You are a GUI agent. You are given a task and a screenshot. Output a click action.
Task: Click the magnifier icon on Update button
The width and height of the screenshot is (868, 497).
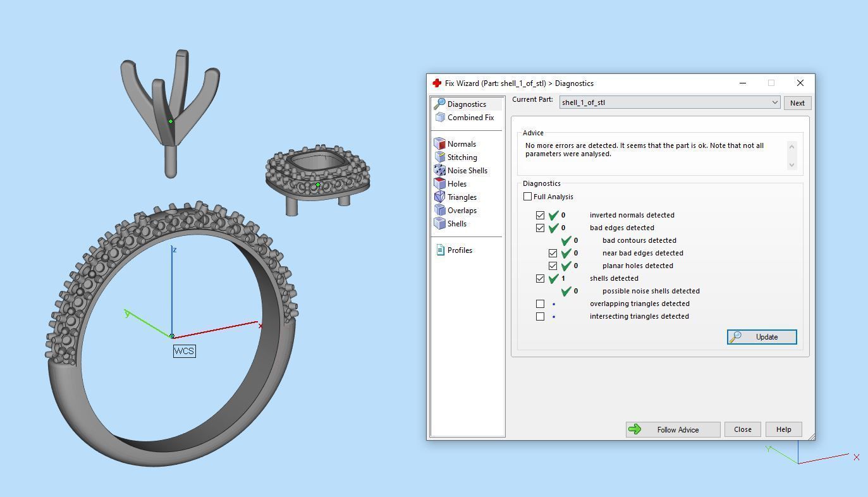(736, 337)
